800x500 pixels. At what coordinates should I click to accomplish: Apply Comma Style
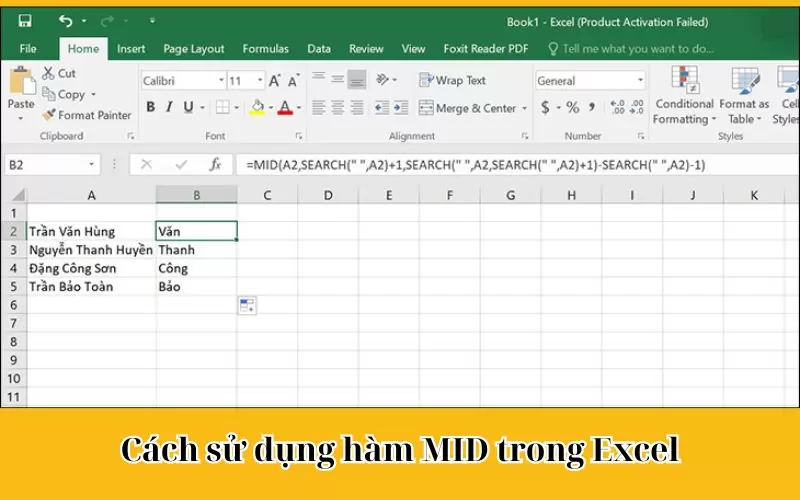(592, 107)
